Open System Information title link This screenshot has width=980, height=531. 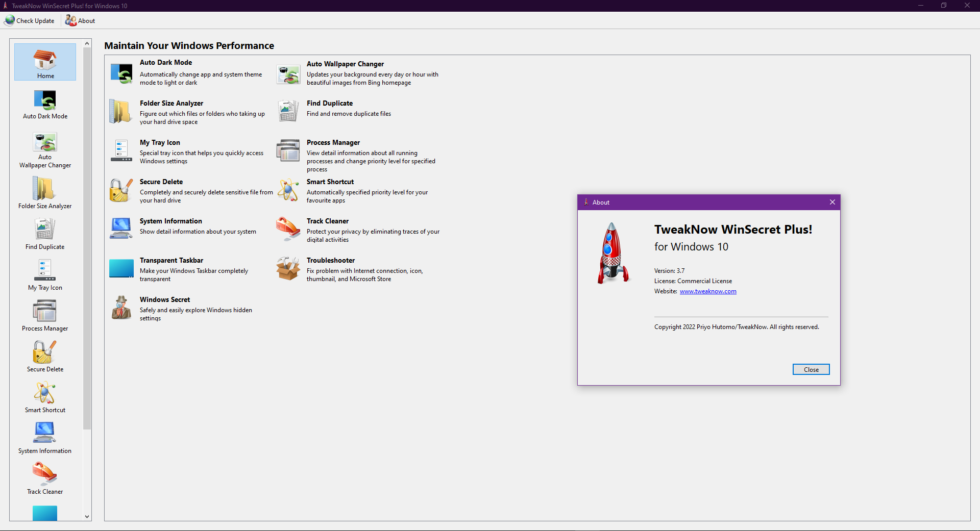pos(171,221)
